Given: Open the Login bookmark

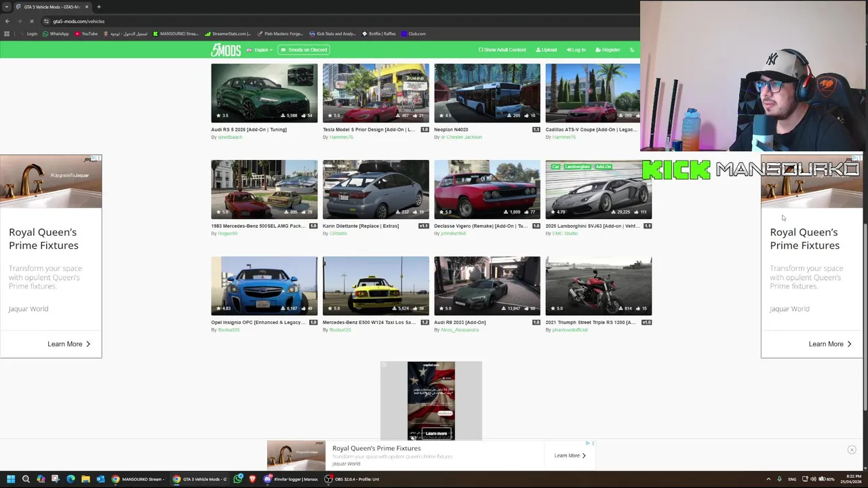Looking at the screenshot, I should coord(28,33).
